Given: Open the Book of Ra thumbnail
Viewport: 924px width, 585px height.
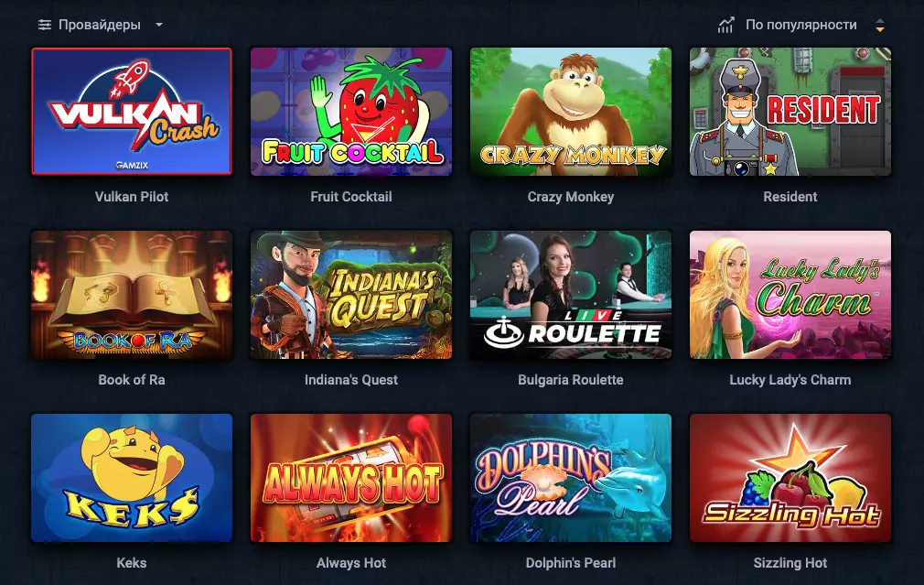Looking at the screenshot, I should click(132, 295).
